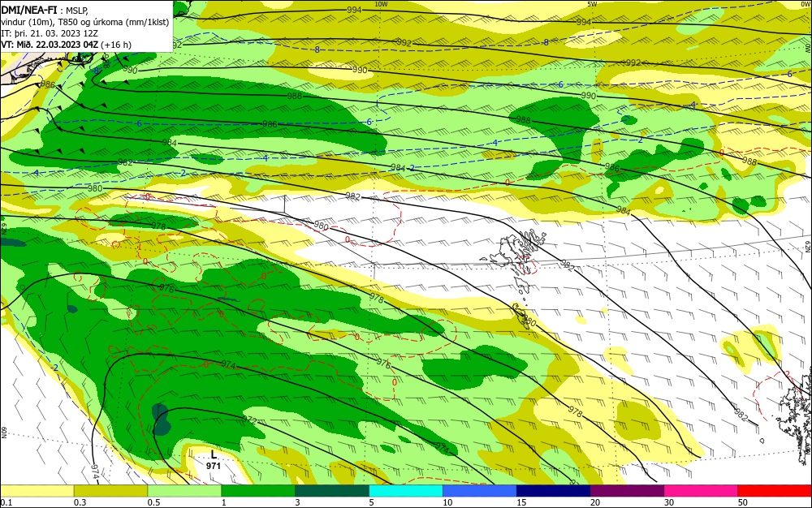
Task: Click the '5W' longitude label
Action: (x=593, y=4)
